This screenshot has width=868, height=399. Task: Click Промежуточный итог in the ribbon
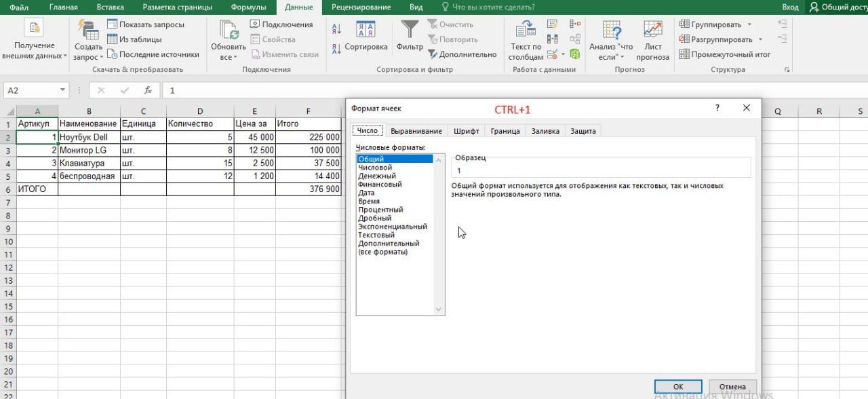725,54
